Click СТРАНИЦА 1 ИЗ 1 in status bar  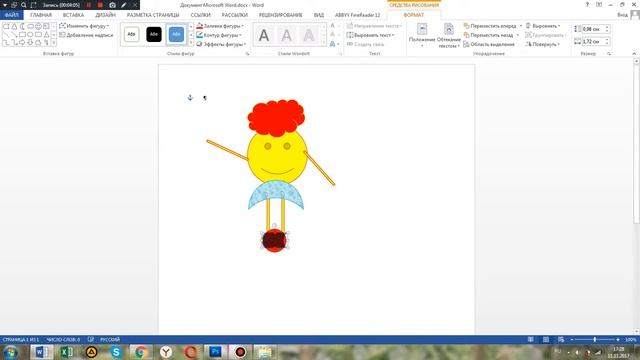[x=20, y=340]
